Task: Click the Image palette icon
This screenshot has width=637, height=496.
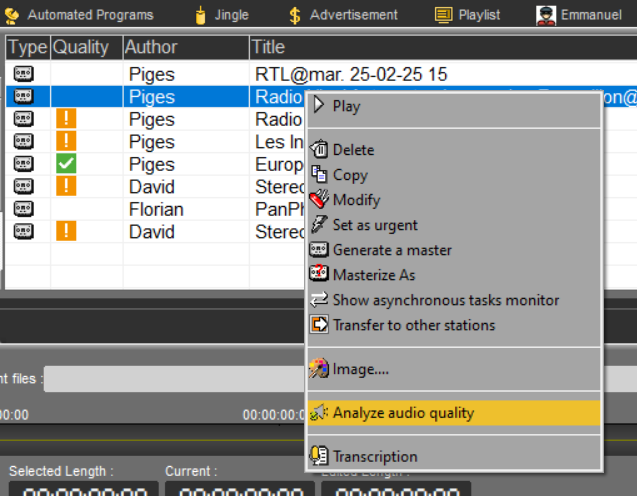Action: pyautogui.click(x=319, y=369)
